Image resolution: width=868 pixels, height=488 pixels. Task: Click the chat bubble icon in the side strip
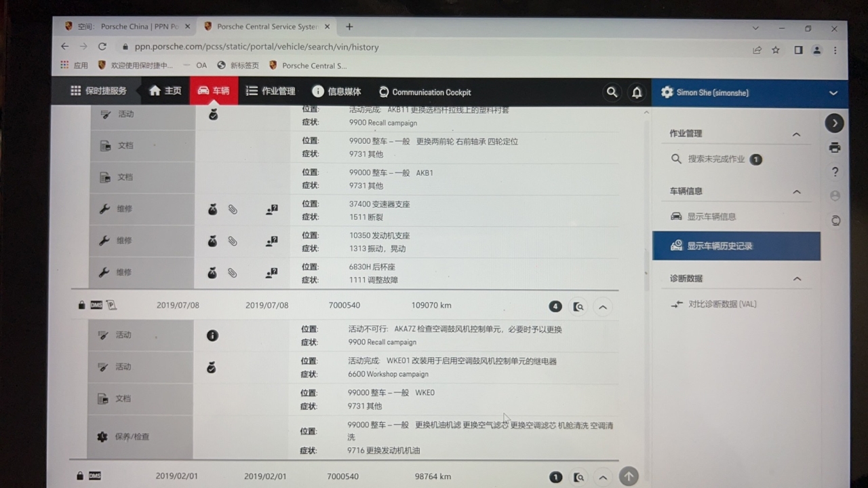coord(835,221)
